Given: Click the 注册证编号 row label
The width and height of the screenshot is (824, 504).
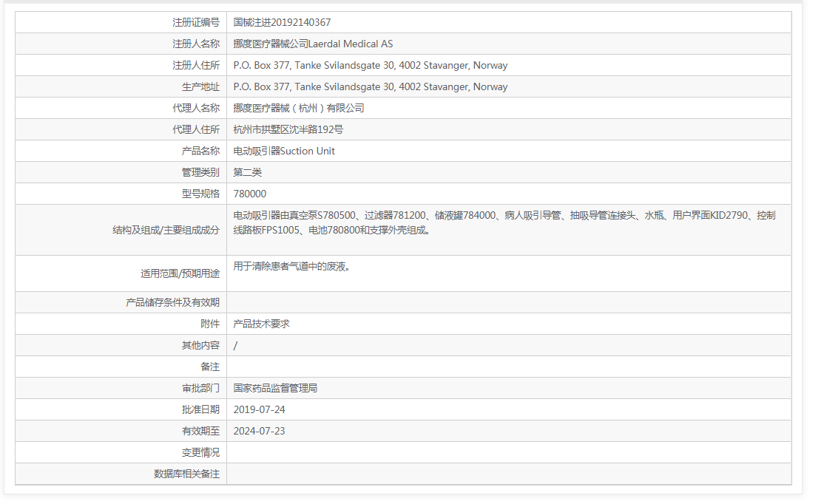Looking at the screenshot, I should [196, 22].
